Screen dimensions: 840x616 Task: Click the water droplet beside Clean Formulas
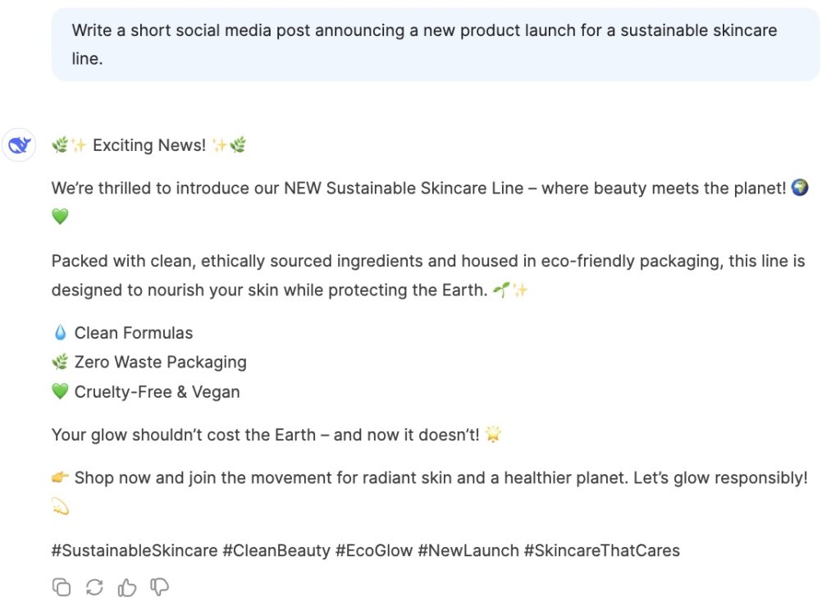60,333
